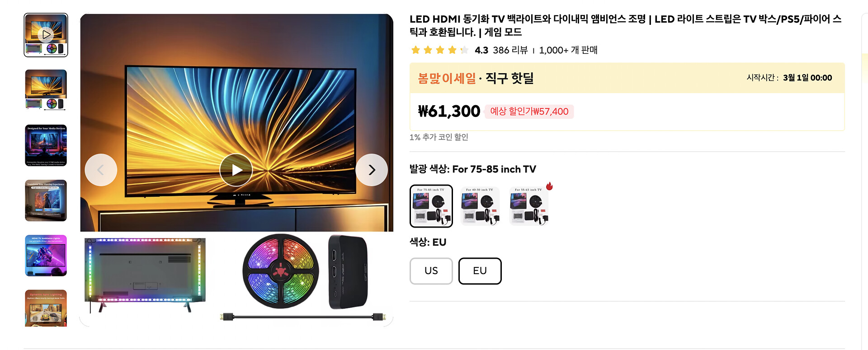Click the 1% 추가 코인 할인 text
The image size is (868, 350).
(439, 137)
